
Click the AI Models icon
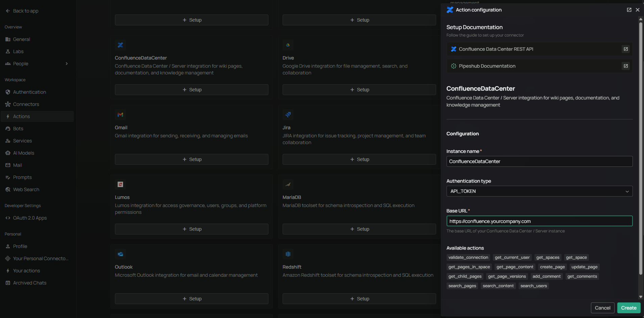point(8,153)
